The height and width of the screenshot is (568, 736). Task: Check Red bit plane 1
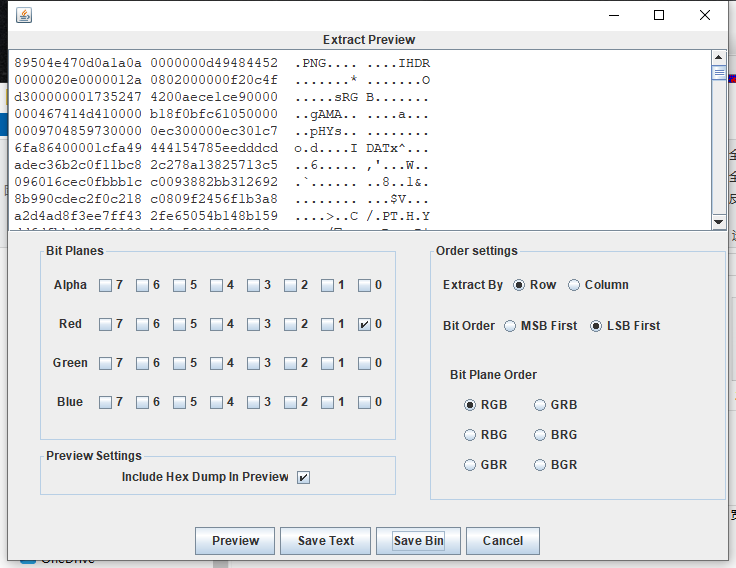[x=327, y=324]
